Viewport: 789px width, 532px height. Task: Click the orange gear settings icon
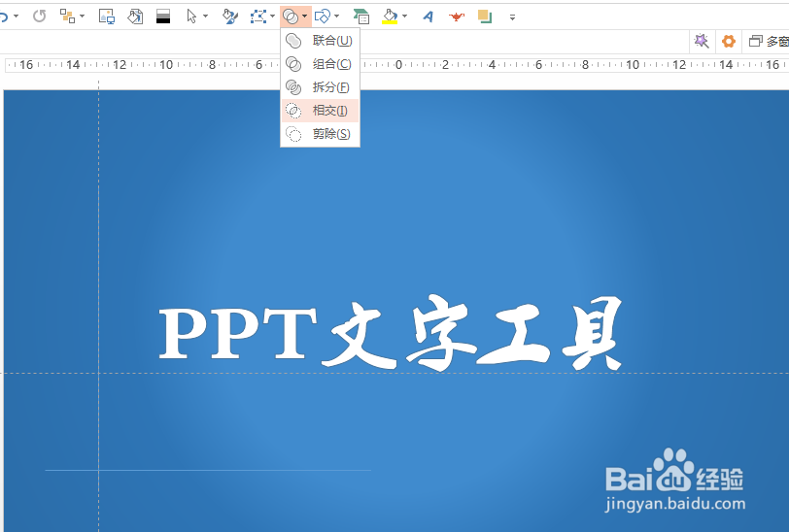coord(728,41)
